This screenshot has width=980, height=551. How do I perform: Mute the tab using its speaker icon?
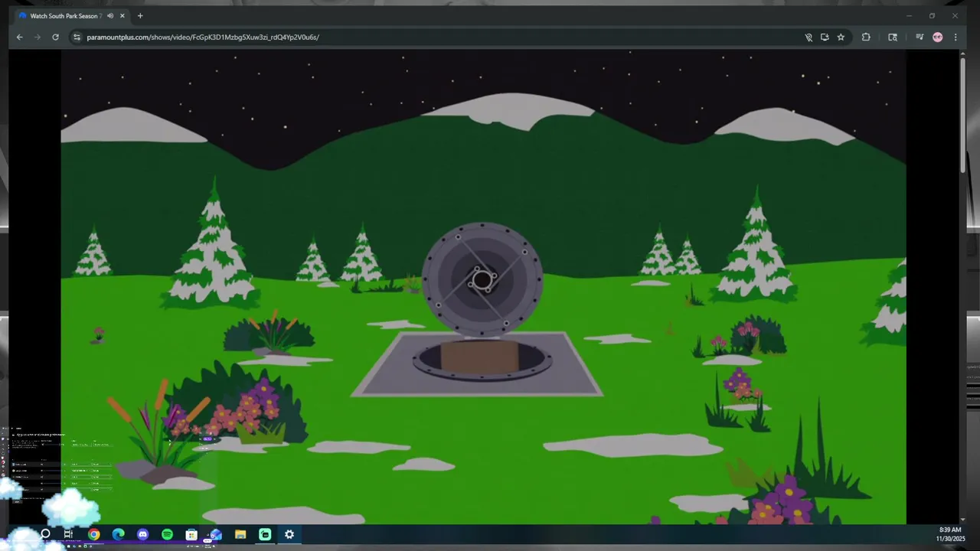110,16
